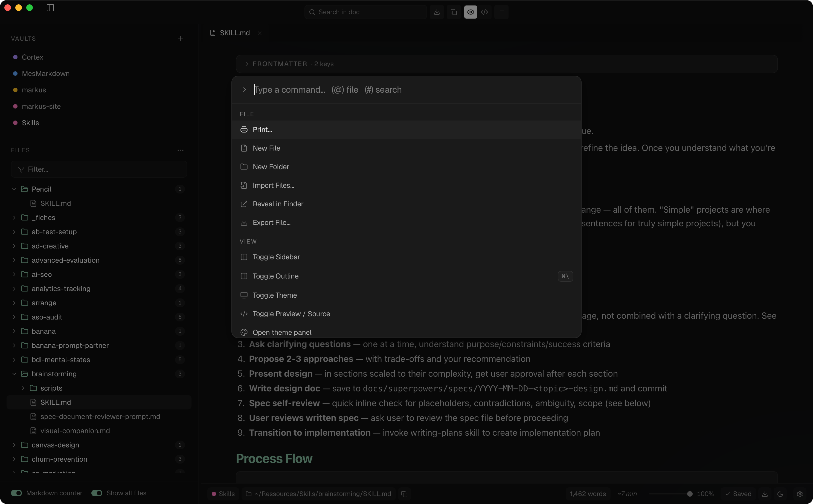Switch to source code view icon
The width and height of the screenshot is (813, 504).
point(485,12)
